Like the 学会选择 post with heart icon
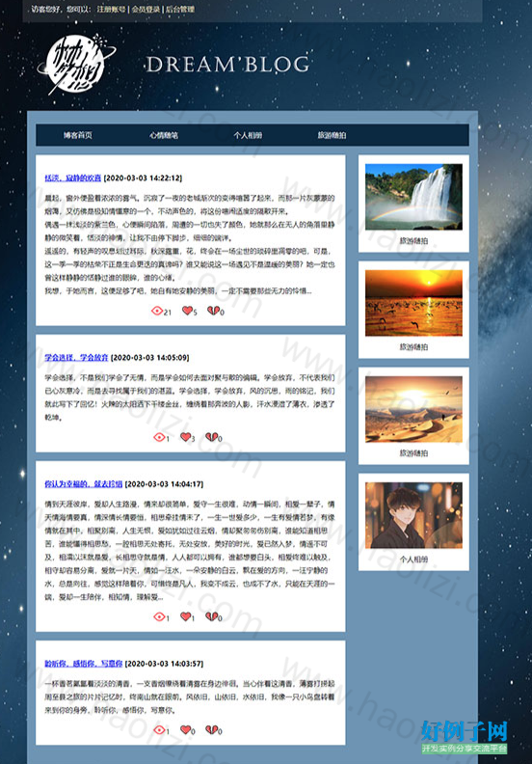Image resolution: width=532 pixels, height=764 pixels. click(185, 437)
